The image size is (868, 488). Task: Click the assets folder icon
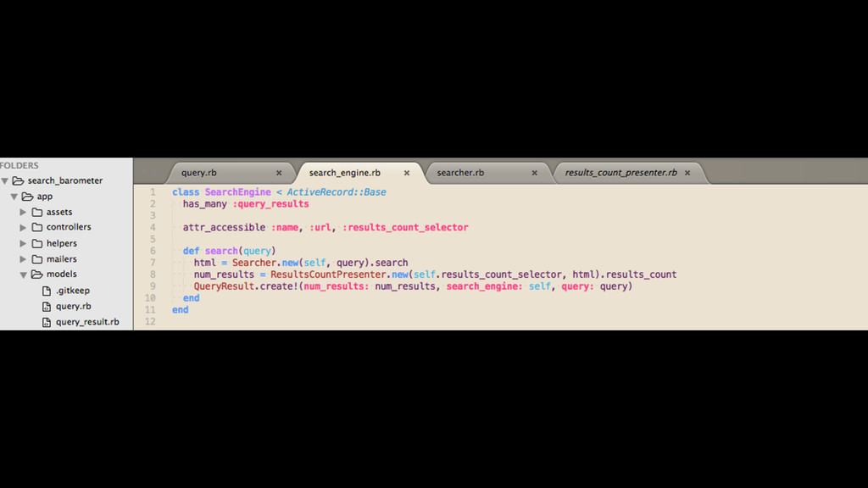pos(37,212)
